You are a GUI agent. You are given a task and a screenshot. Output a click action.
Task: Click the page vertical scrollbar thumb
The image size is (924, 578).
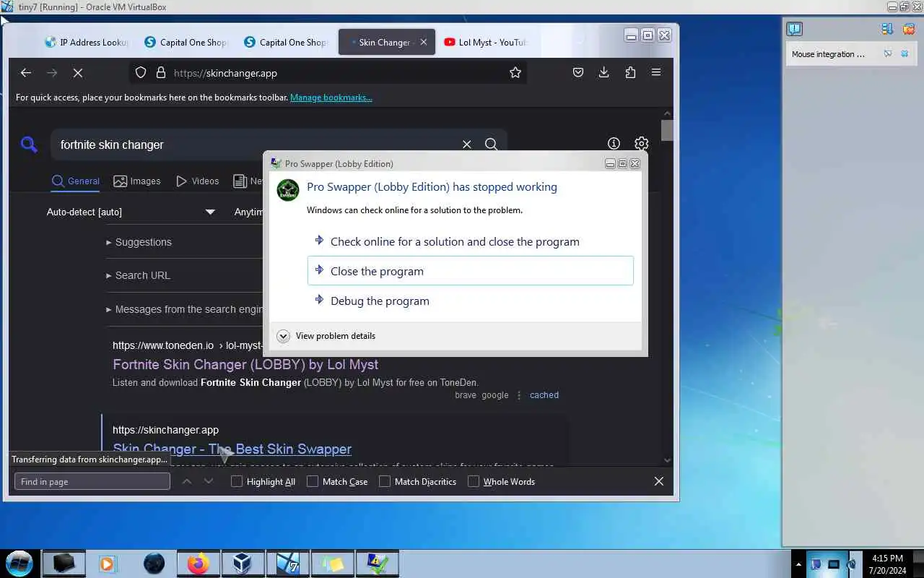667,131
